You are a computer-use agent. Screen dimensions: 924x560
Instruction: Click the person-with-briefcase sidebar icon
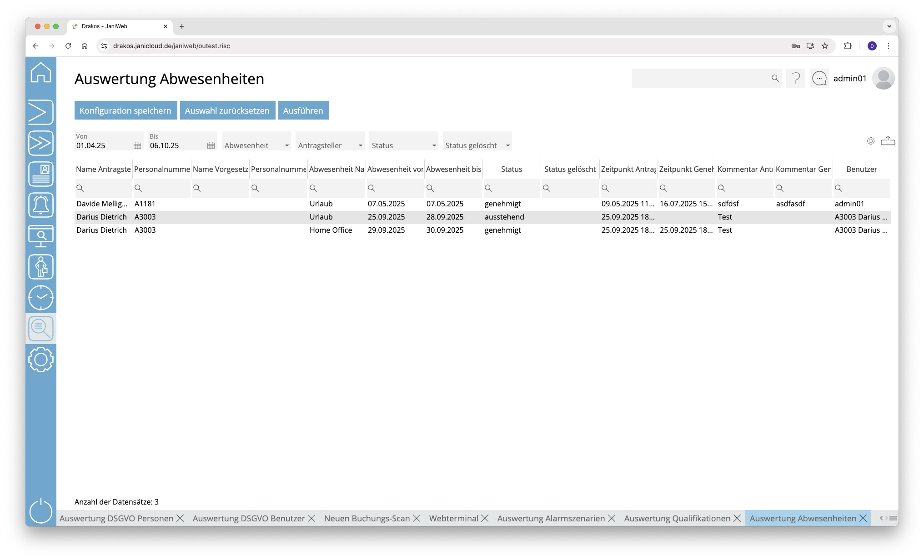coord(41,267)
